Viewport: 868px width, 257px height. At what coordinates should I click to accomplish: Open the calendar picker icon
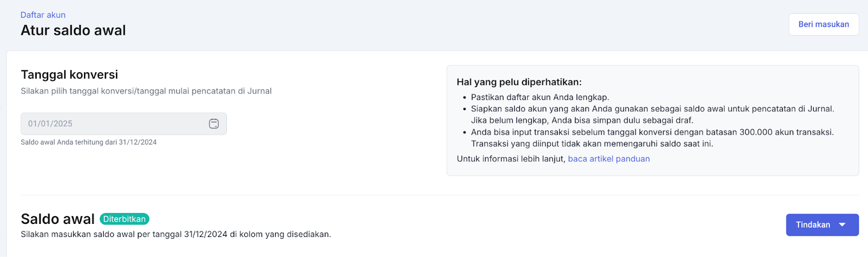214,124
